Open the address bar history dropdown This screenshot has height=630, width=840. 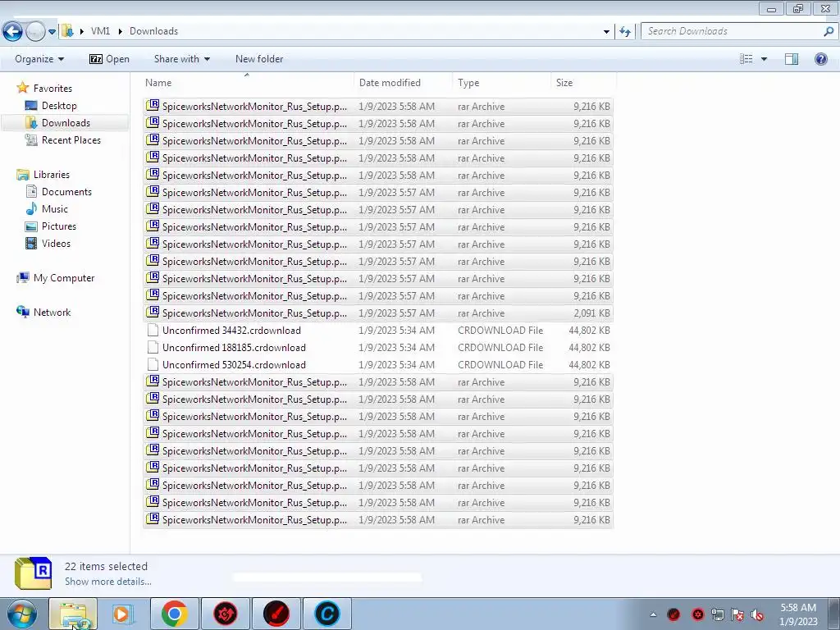click(606, 32)
